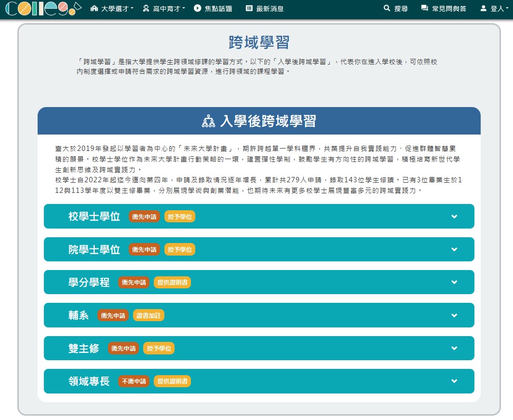
Task: Click the 焦點話題 play circle icon
Action: coord(197,8)
